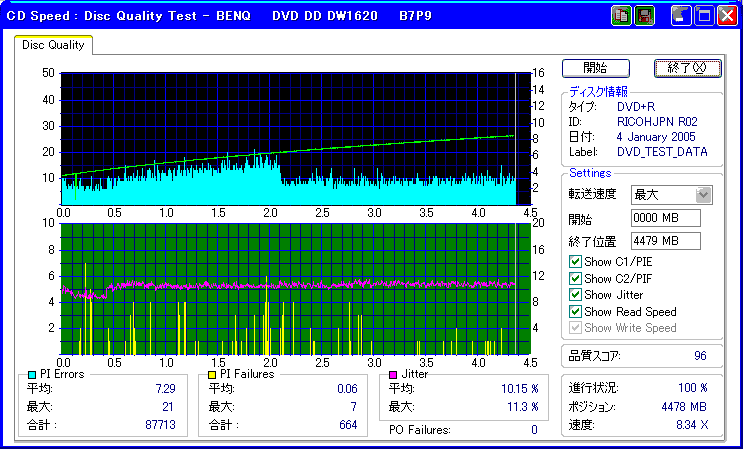
Task: Open the 転送速度 speed dropdown
Action: pos(704,195)
